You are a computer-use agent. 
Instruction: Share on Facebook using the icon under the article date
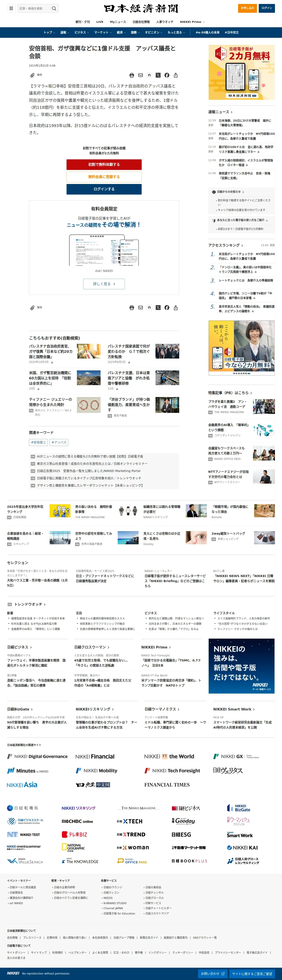(x=167, y=75)
